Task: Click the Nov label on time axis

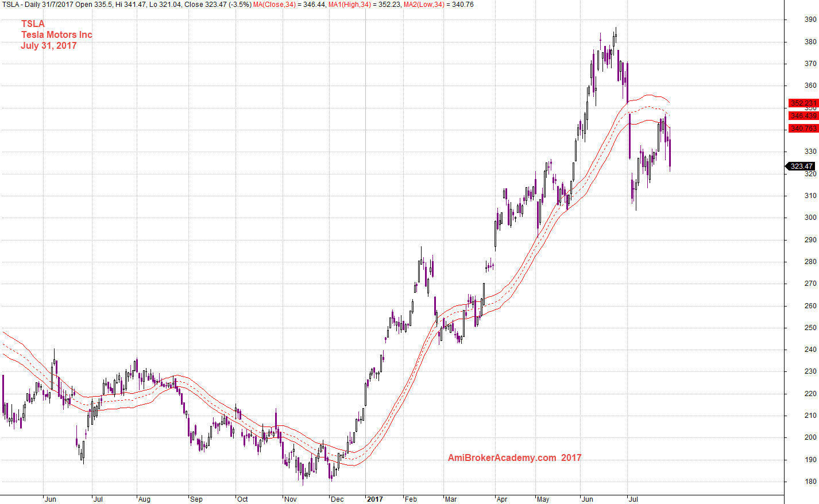Action: (x=291, y=499)
